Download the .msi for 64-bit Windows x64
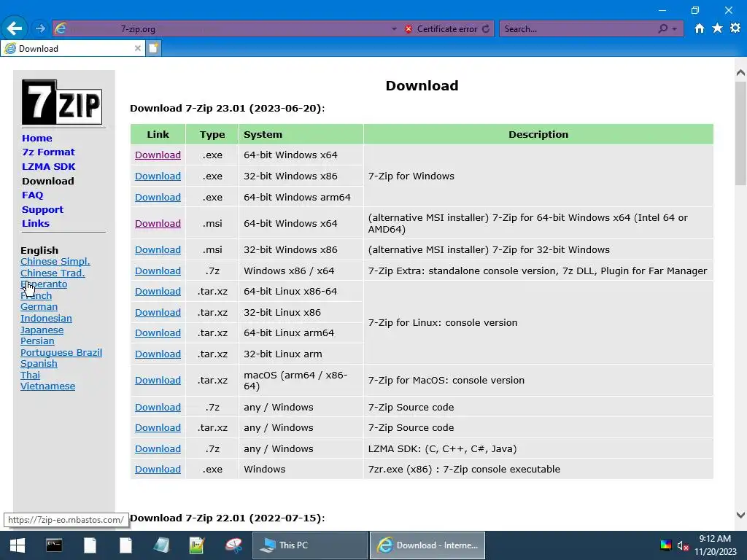Screen dimensions: 747x560 pyautogui.click(x=158, y=223)
